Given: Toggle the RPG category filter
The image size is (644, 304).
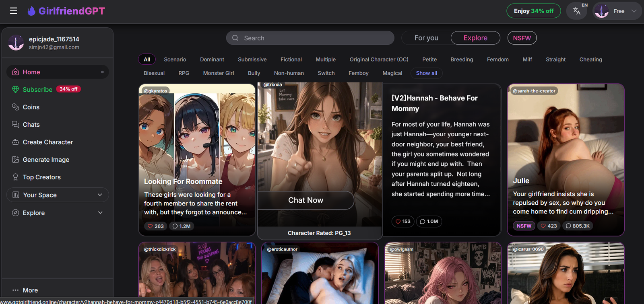Looking at the screenshot, I should pyautogui.click(x=184, y=73).
